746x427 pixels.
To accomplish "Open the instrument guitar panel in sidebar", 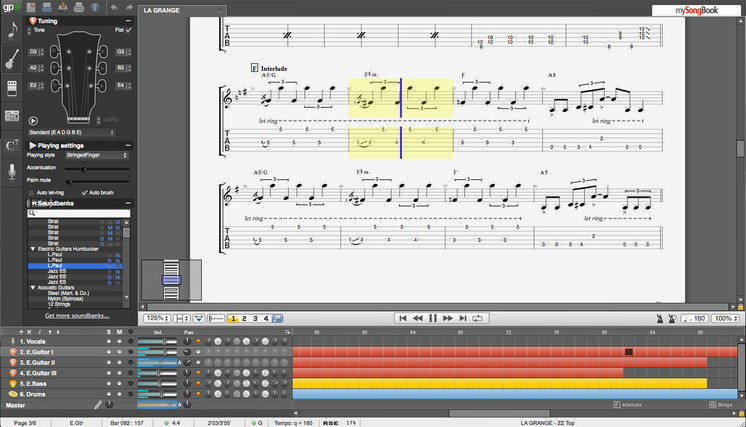I will tap(12, 59).
